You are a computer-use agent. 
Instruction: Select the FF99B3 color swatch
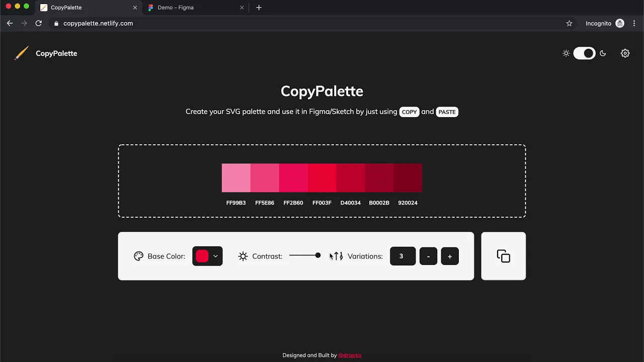pos(236,178)
